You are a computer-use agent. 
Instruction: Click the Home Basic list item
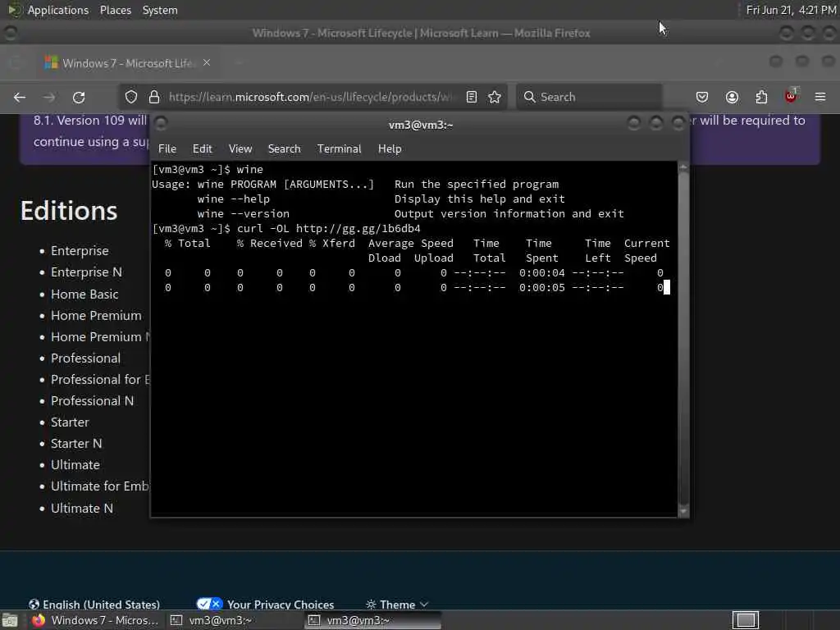coord(84,294)
